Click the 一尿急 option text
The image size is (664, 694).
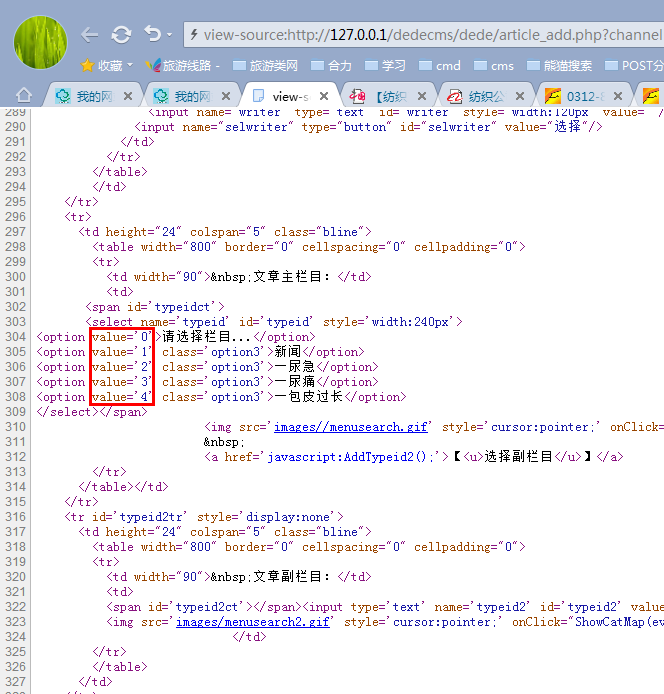coord(294,367)
